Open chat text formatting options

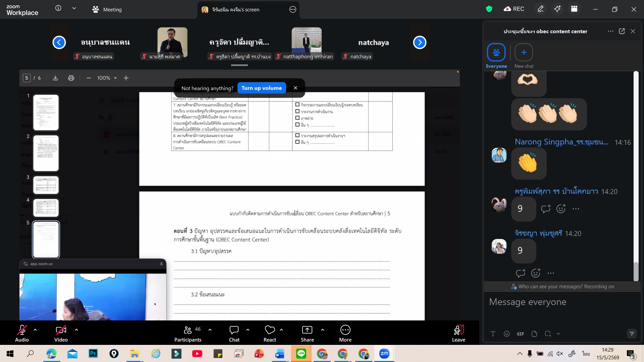click(493, 334)
